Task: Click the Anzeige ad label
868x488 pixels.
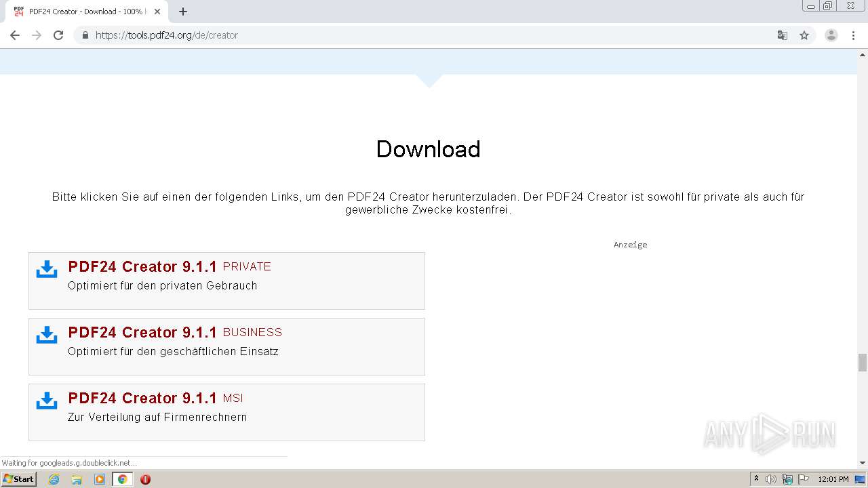Action: click(631, 245)
